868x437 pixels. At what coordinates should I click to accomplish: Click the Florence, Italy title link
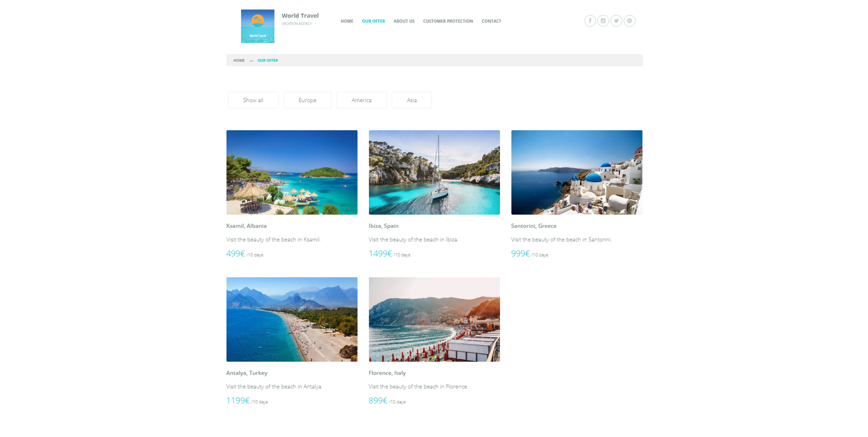(387, 373)
